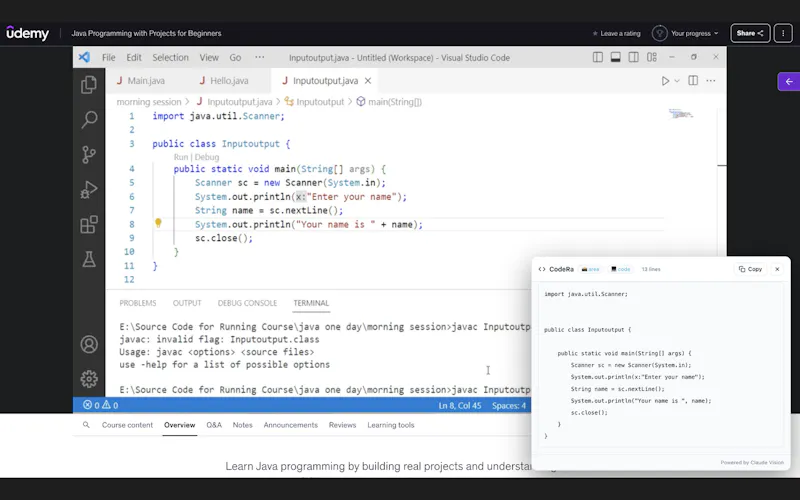Open the Manage gear in activity bar
This screenshot has height=500, width=800.
pyautogui.click(x=89, y=379)
